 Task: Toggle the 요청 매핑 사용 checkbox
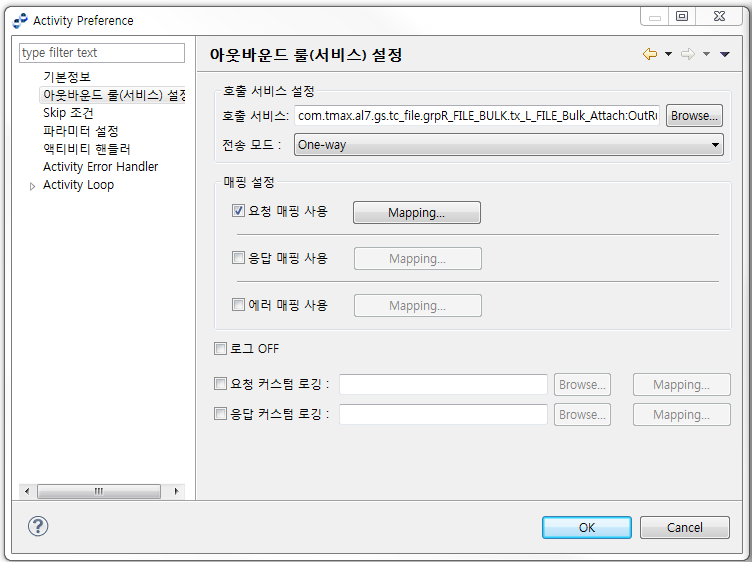(x=238, y=211)
